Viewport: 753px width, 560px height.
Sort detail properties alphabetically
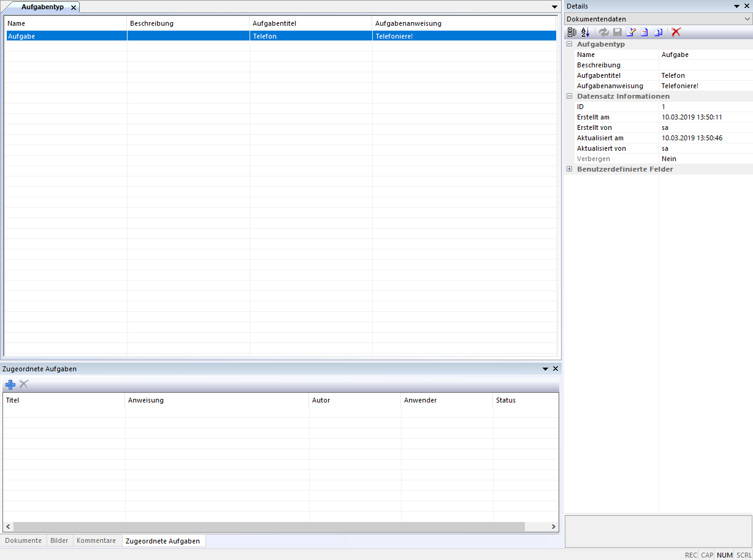pos(585,32)
